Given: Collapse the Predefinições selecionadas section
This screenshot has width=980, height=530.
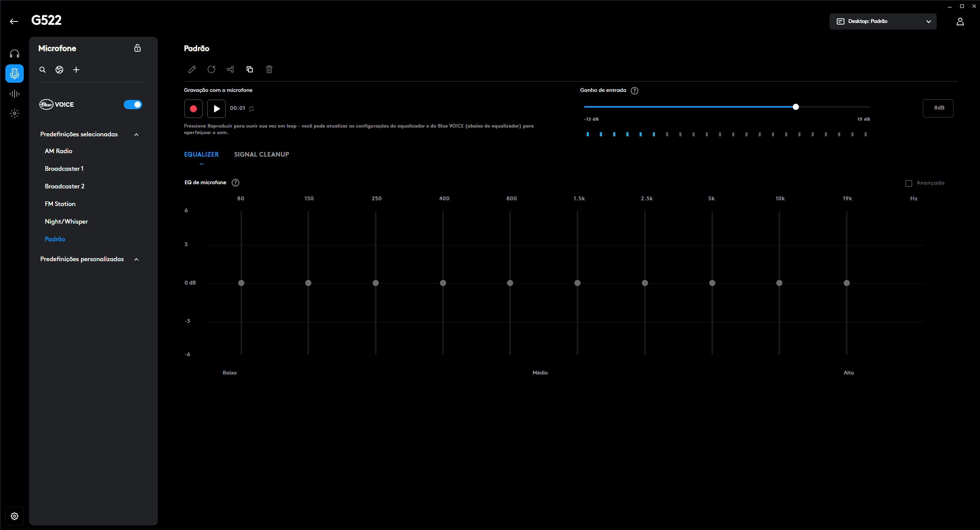Looking at the screenshot, I should 136,134.
